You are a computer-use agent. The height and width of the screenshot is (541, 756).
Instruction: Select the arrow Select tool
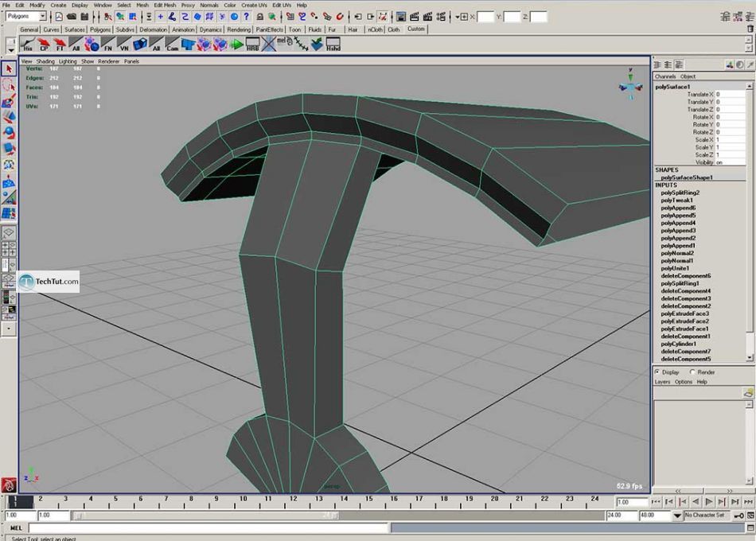(x=9, y=69)
